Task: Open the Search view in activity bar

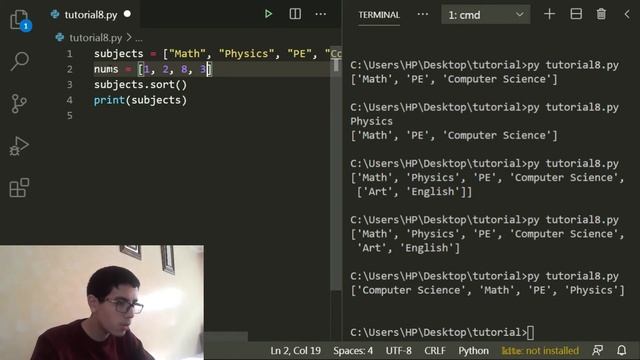Action: [x=19, y=61]
